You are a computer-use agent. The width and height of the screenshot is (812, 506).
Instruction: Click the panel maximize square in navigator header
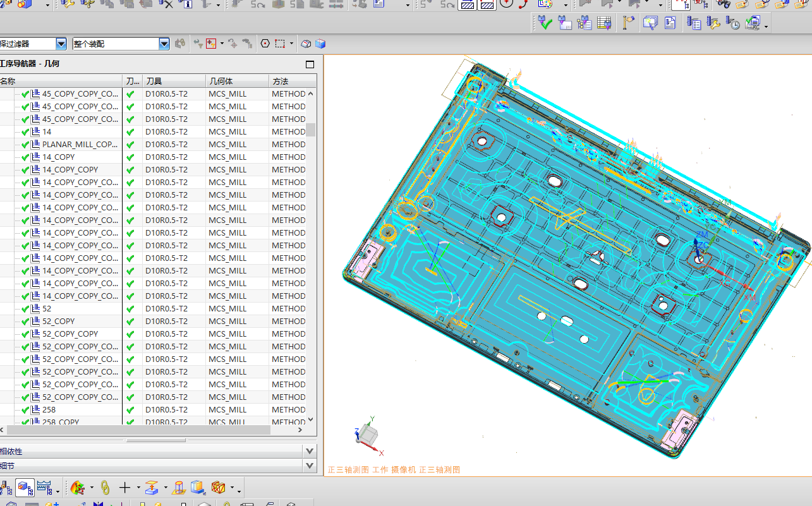coord(310,64)
